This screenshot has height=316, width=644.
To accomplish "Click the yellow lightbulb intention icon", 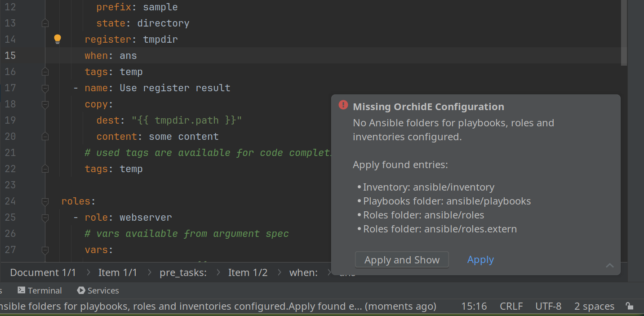I will pos(57,39).
